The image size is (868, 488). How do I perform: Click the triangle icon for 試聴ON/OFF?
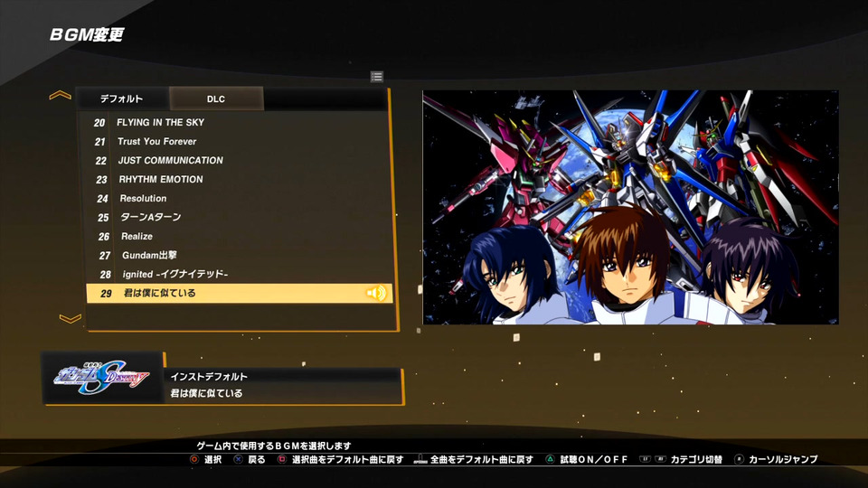(x=550, y=459)
